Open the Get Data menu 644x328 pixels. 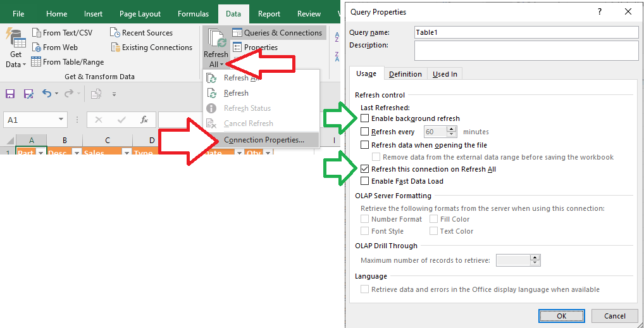click(x=16, y=49)
